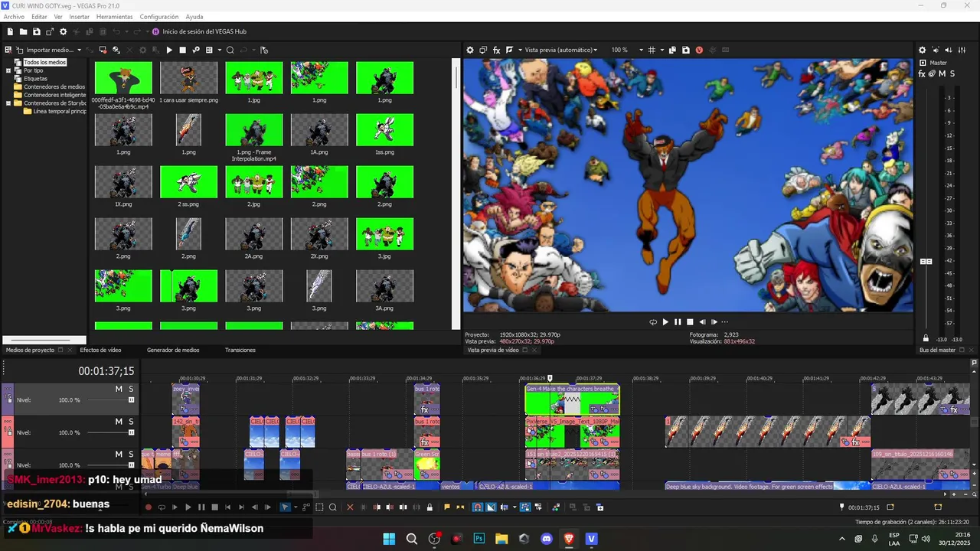Open the Importar medio dropdown arrow
980x551 pixels.
click(80, 51)
